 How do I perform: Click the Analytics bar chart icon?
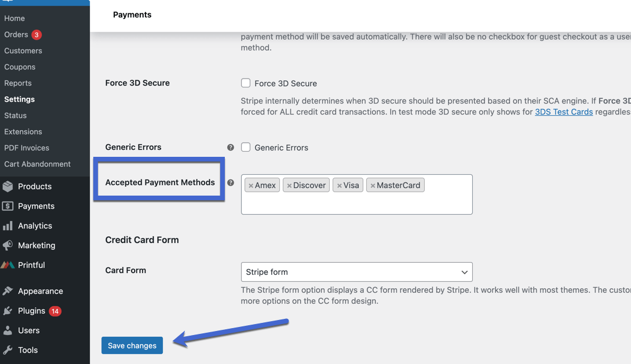pos(8,226)
